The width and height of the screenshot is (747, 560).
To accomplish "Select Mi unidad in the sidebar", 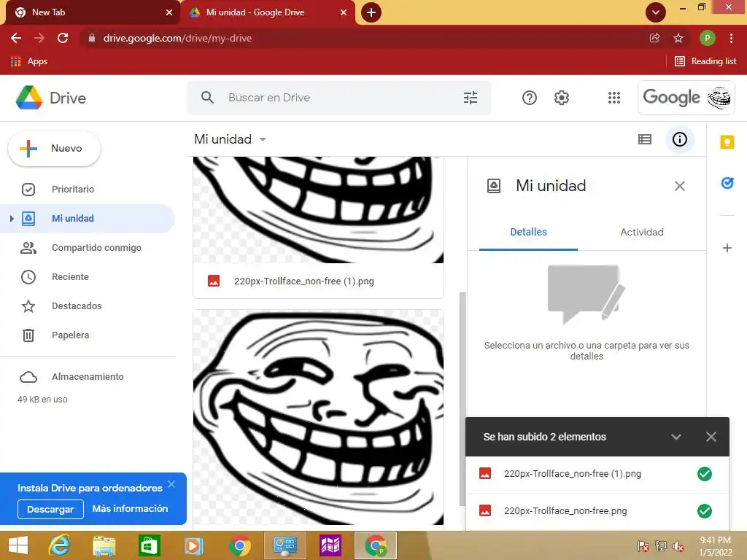I will (x=88, y=219).
